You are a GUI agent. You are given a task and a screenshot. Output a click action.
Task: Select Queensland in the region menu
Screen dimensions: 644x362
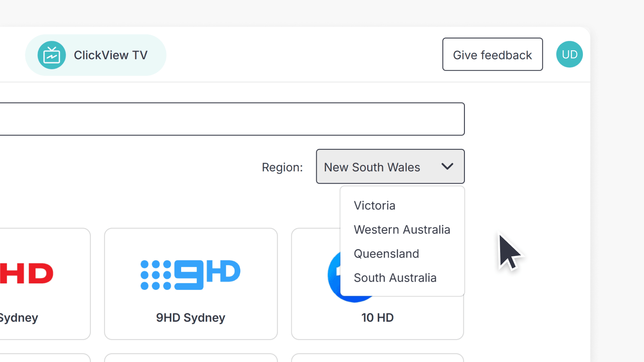coord(386,253)
